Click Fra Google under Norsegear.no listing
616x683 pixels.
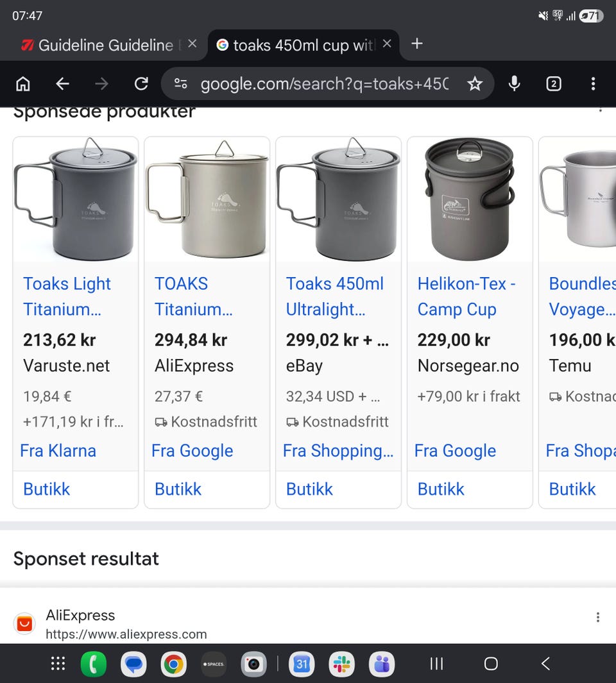[x=455, y=450]
